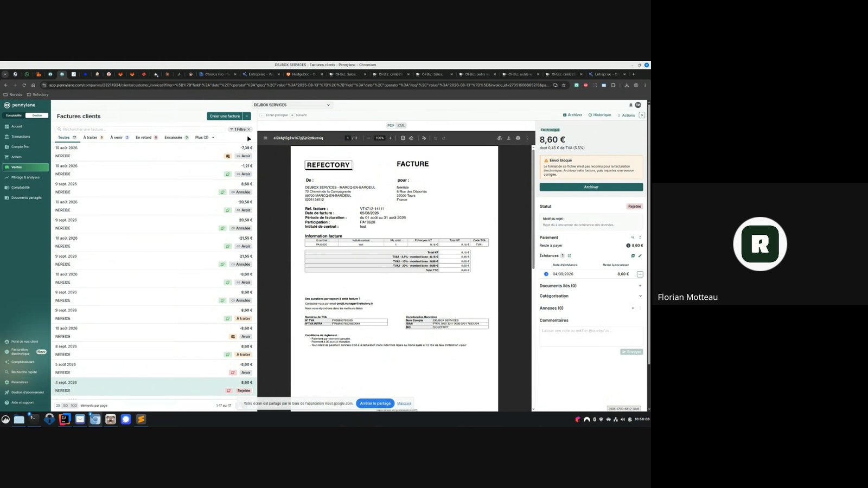Open Historique of the invoice
Viewport: 868px width, 488px height.
599,115
